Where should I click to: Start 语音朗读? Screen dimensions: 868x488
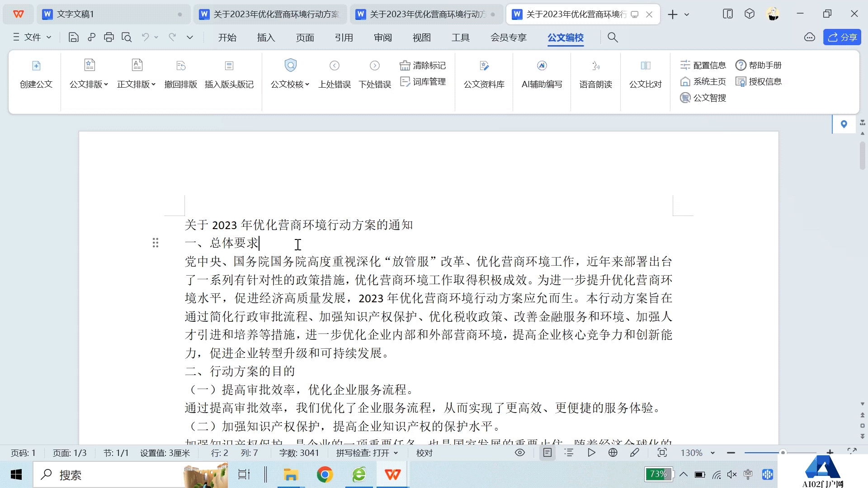596,75
